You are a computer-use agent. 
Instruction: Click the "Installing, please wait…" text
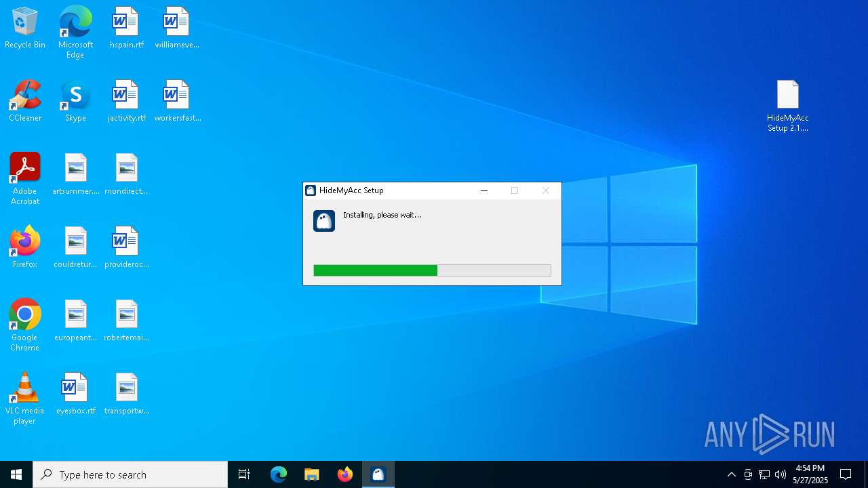382,215
